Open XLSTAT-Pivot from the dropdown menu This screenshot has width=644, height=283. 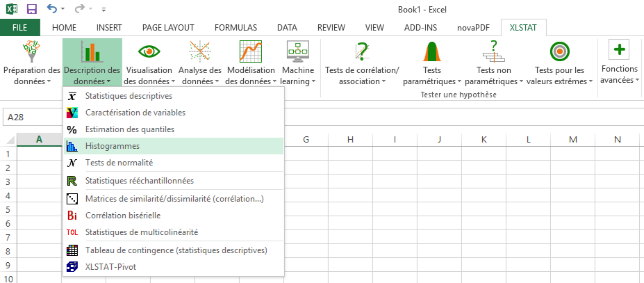pyautogui.click(x=112, y=266)
